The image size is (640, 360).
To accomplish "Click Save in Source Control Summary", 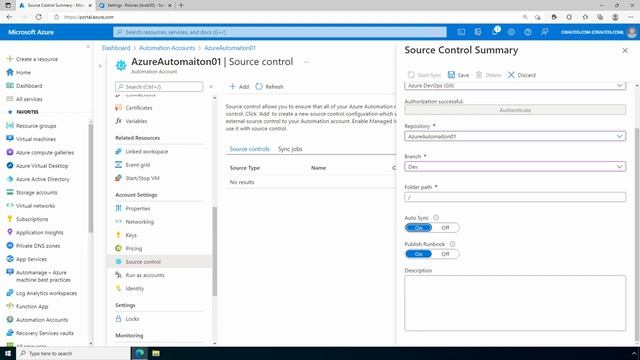I will [x=458, y=75].
